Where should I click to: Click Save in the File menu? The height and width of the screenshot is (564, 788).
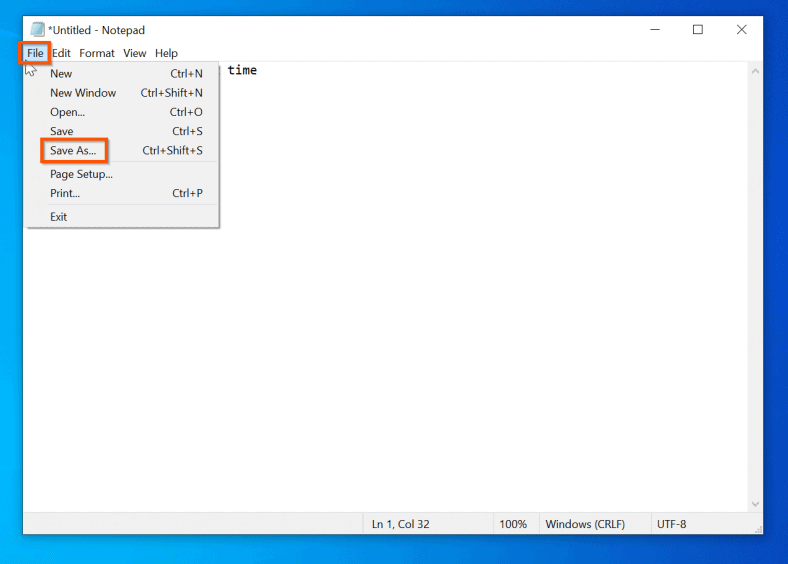62,131
